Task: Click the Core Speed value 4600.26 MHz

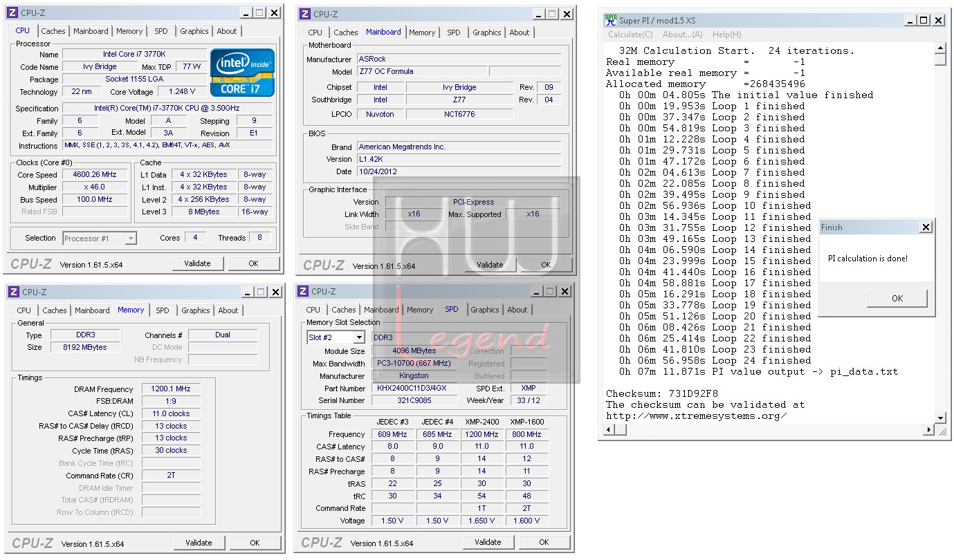Action: pyautogui.click(x=95, y=175)
